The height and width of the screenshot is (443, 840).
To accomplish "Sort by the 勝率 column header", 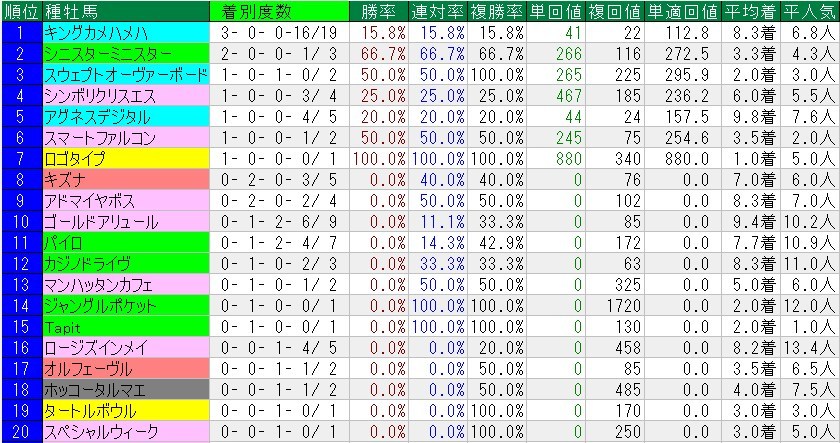I will pyautogui.click(x=378, y=11).
